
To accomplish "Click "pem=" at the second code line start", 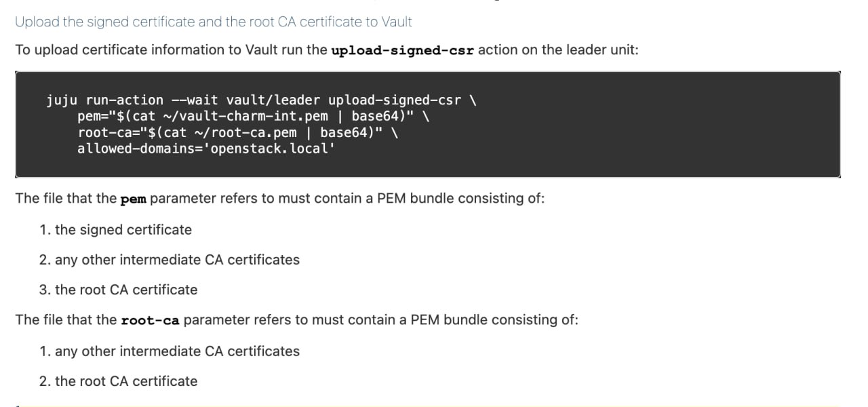I will (91, 117).
